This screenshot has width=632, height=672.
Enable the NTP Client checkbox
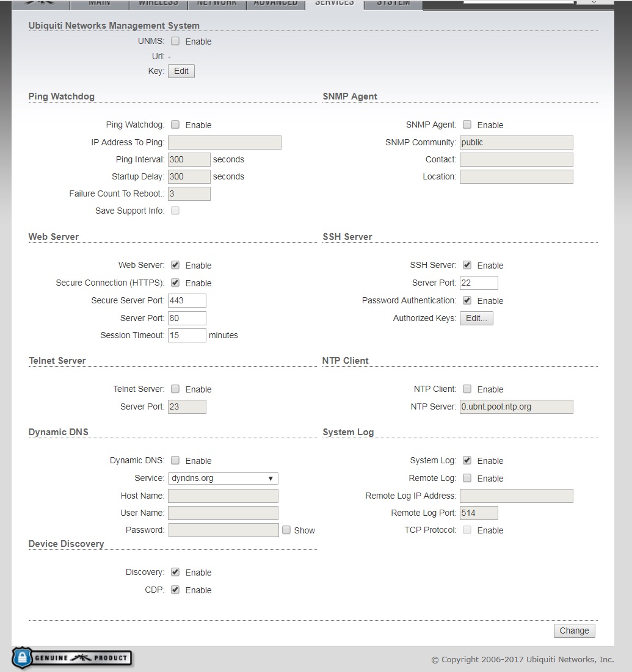(467, 389)
